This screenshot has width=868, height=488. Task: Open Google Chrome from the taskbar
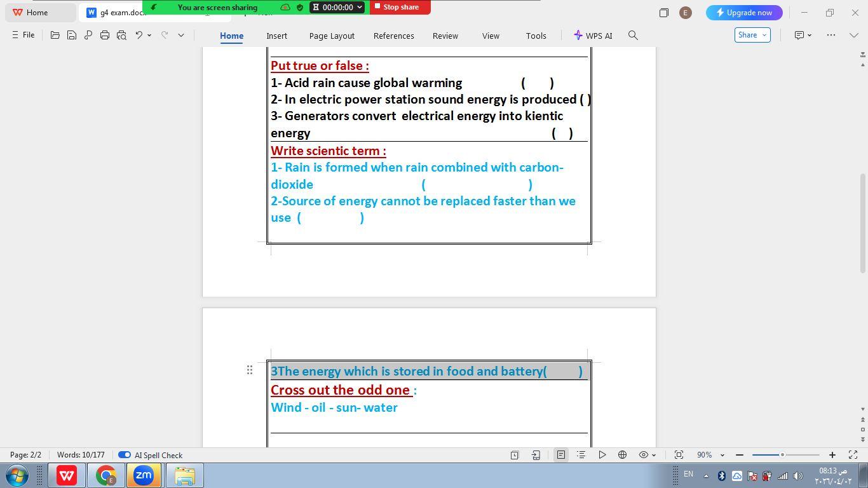click(x=105, y=475)
